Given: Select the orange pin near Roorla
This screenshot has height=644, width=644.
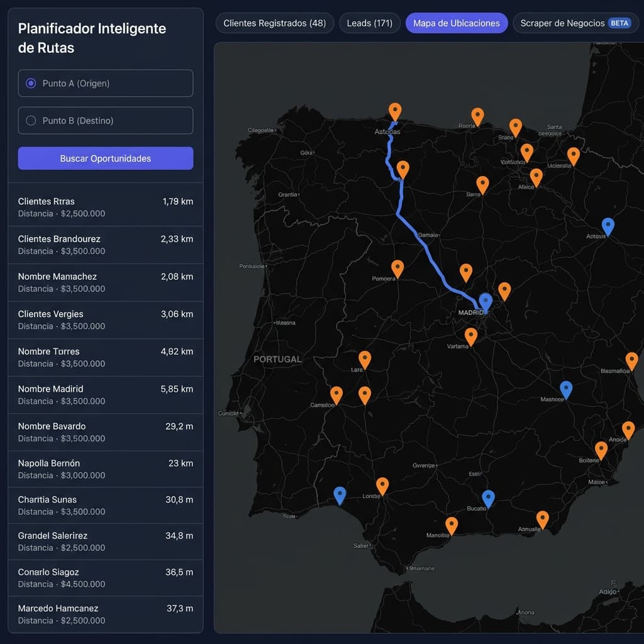Looking at the screenshot, I should 477,117.
